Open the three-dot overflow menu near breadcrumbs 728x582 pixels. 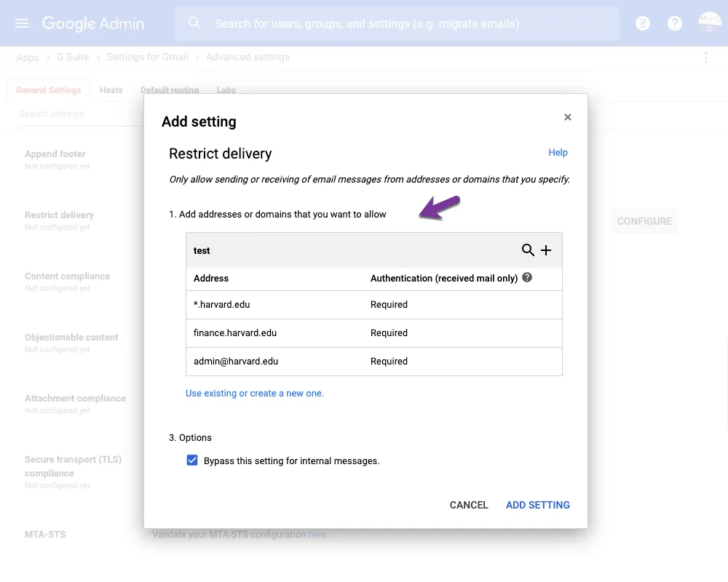tap(705, 57)
